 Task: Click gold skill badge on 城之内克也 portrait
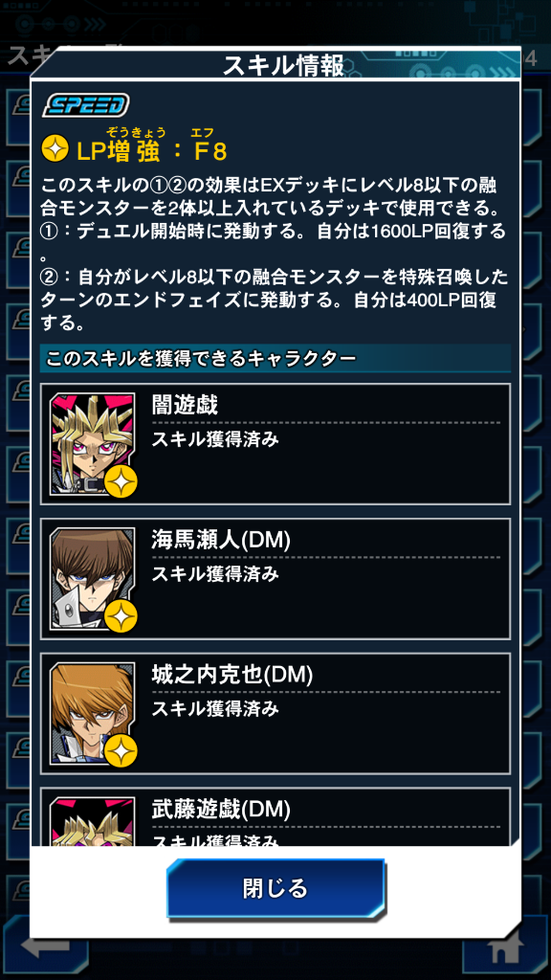tap(121, 750)
